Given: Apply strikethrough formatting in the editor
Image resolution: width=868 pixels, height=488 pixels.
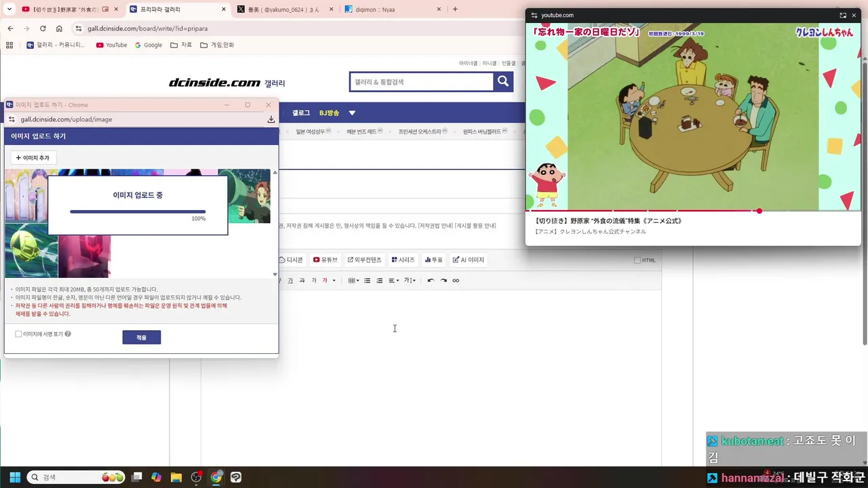Looking at the screenshot, I should [302, 281].
